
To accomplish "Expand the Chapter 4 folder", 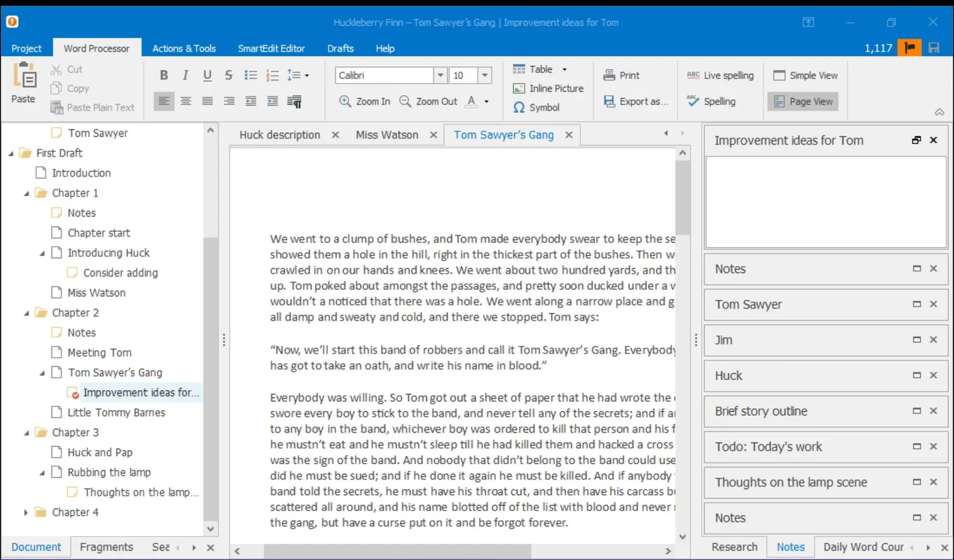I will [x=27, y=512].
